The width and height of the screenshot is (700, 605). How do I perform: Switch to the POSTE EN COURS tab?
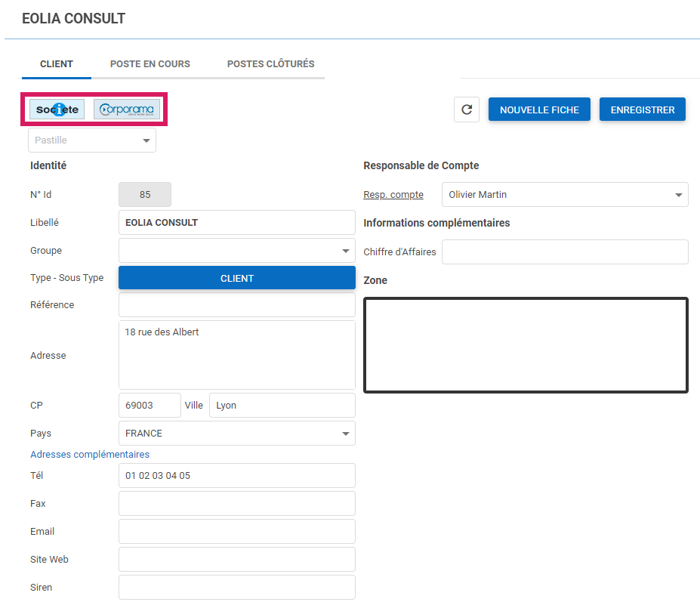(x=150, y=64)
